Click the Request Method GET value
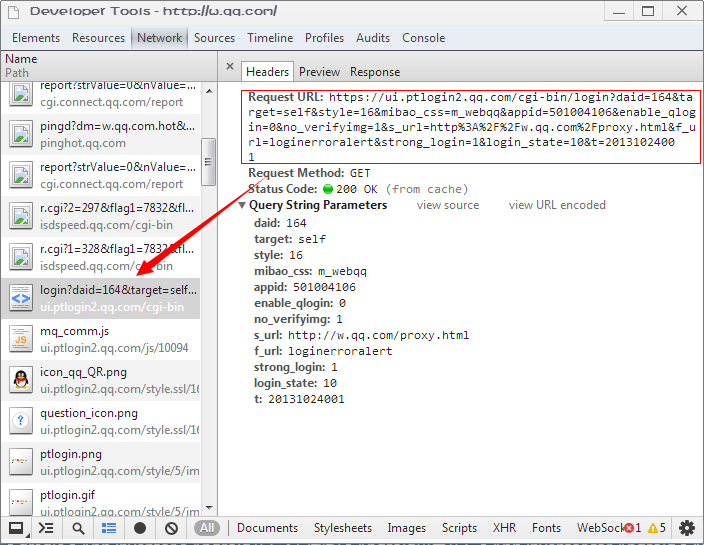 click(x=360, y=173)
